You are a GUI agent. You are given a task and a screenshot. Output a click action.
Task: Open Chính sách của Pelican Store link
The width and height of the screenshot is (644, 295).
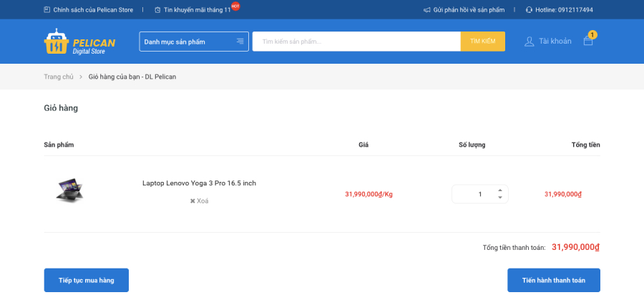[93, 10]
